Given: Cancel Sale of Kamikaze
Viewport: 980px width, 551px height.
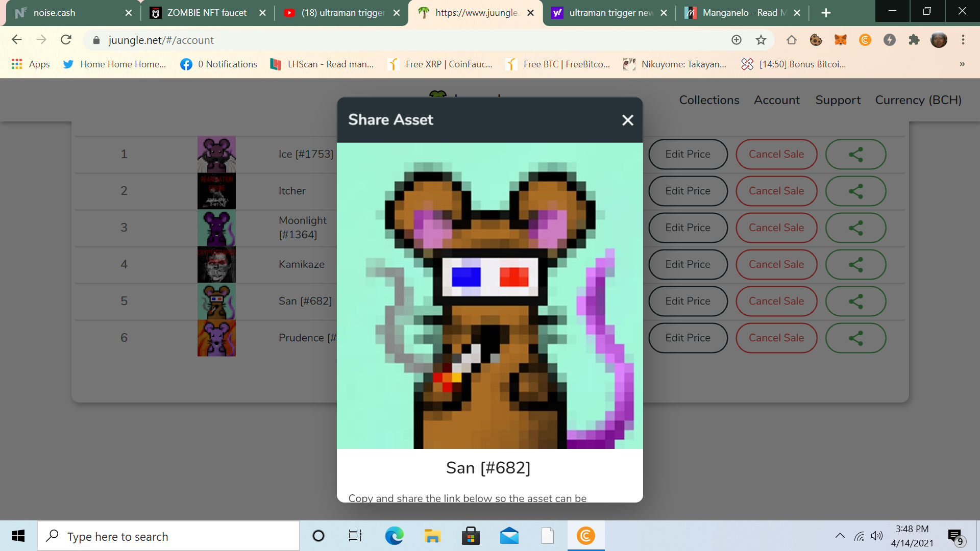Looking at the screenshot, I should click(776, 264).
